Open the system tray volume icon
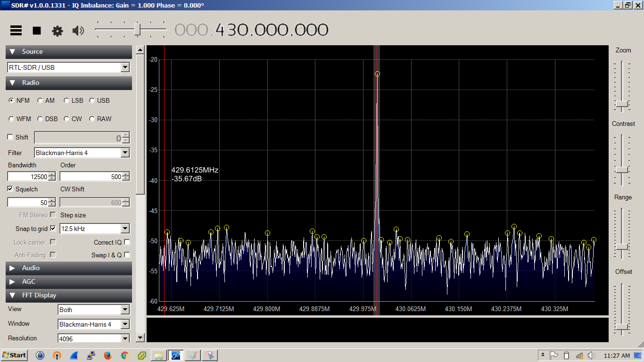 pyautogui.click(x=592, y=355)
